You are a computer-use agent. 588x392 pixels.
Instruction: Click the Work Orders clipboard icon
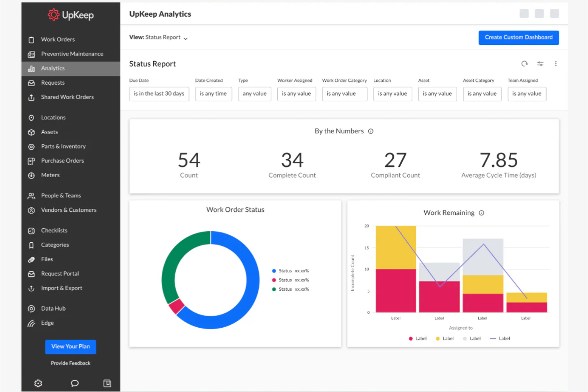pyautogui.click(x=31, y=40)
